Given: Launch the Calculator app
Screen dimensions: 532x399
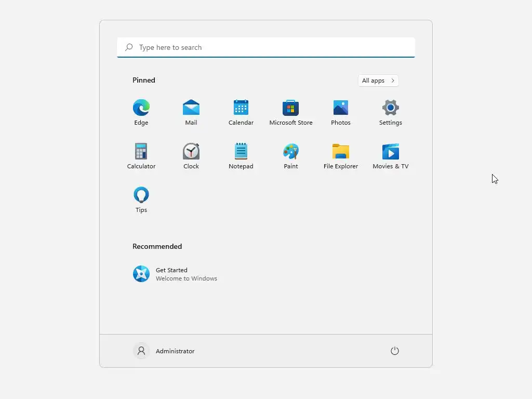Looking at the screenshot, I should pos(141,156).
